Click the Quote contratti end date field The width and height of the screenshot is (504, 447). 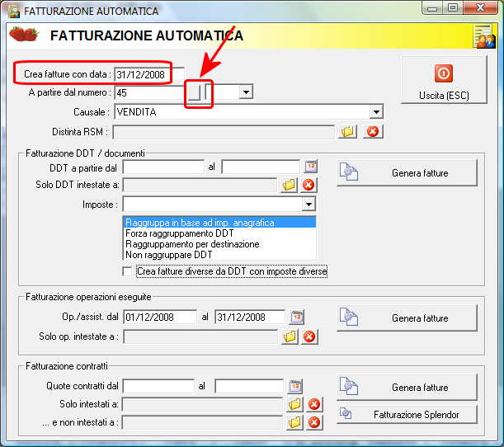click(249, 386)
